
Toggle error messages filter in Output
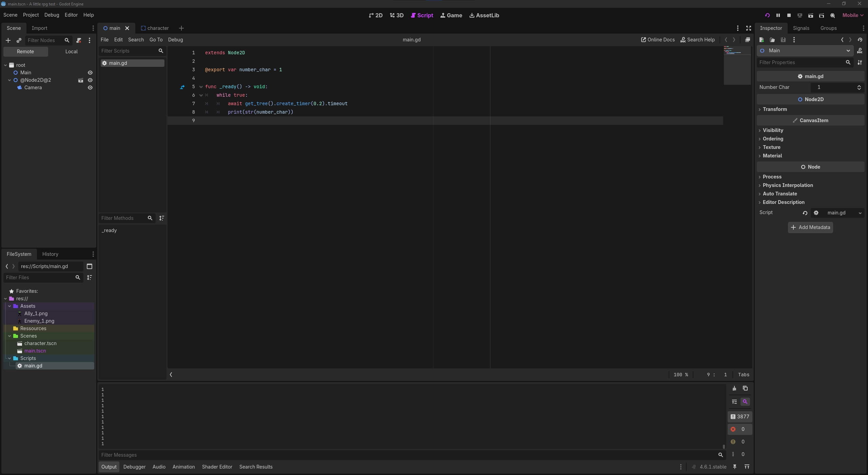pyautogui.click(x=740, y=429)
